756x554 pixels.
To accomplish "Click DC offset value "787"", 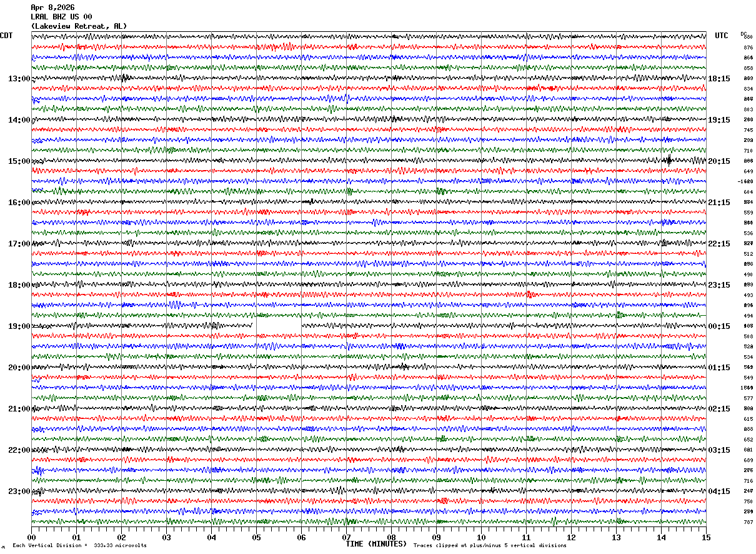I will (748, 522).
